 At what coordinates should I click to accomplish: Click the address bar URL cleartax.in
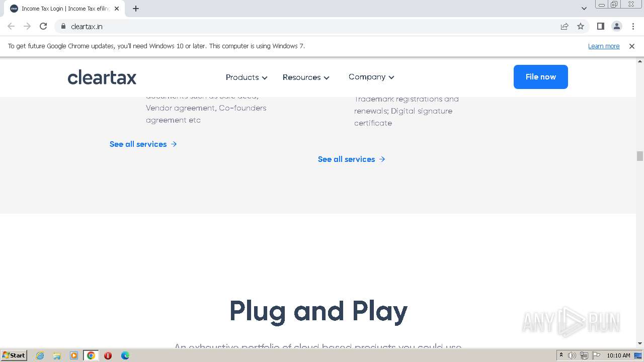87,27
